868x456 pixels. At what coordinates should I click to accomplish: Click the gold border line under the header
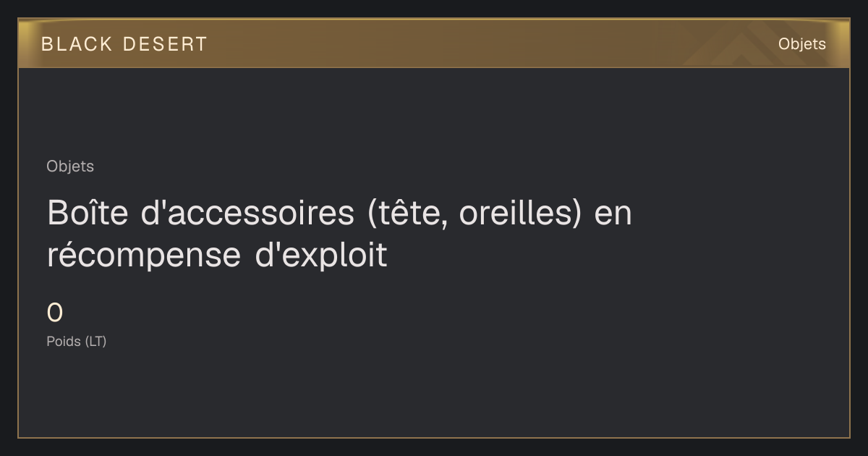pyautogui.click(x=434, y=67)
